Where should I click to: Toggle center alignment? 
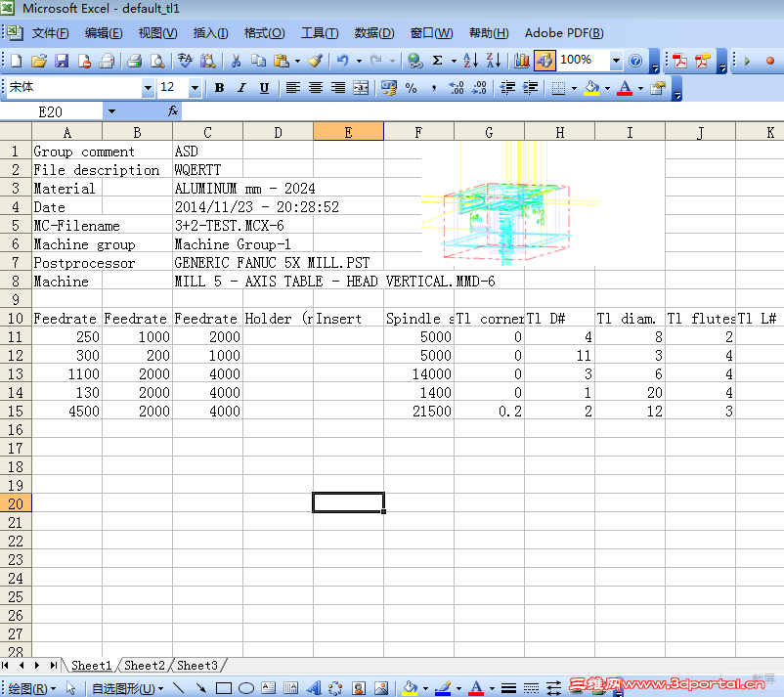(316, 89)
